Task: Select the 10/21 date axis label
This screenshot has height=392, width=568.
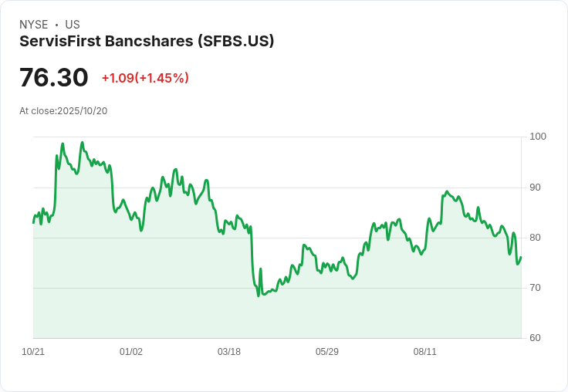Action: click(x=33, y=352)
